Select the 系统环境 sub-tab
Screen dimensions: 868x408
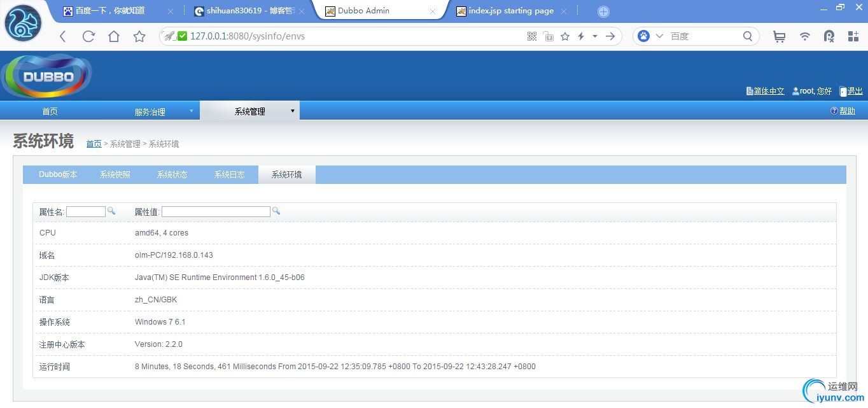(x=286, y=174)
